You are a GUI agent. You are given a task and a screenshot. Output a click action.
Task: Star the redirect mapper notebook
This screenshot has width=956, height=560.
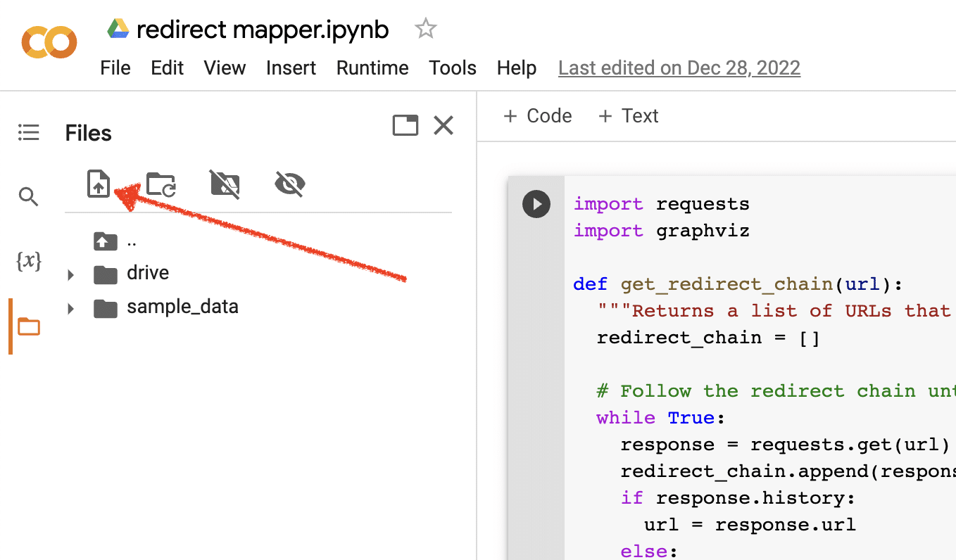[x=425, y=30]
